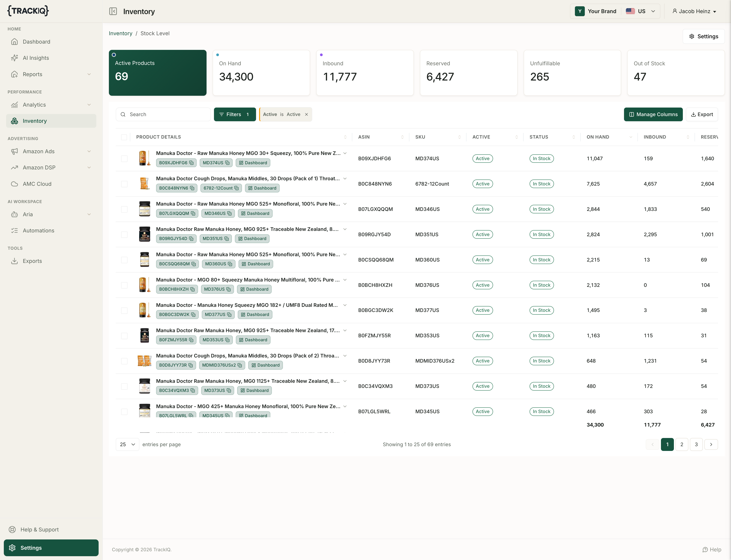Select the MD377US product row checkbox
This screenshot has height=560, width=731.
pos(124,311)
